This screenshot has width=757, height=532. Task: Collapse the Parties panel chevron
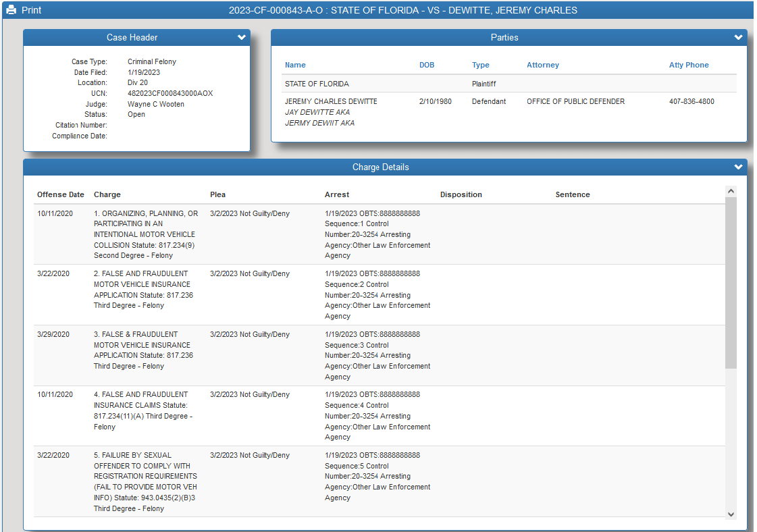click(x=738, y=37)
